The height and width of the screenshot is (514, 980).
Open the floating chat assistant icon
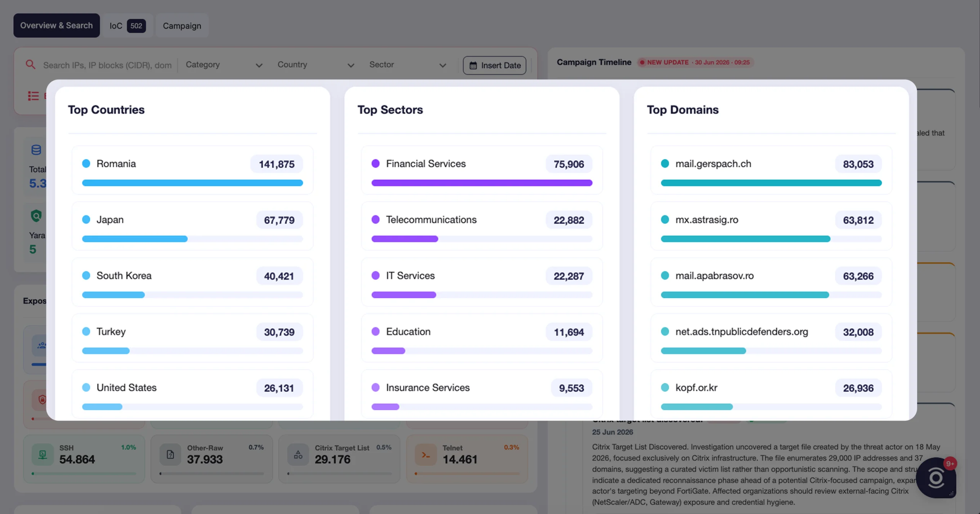(936, 478)
